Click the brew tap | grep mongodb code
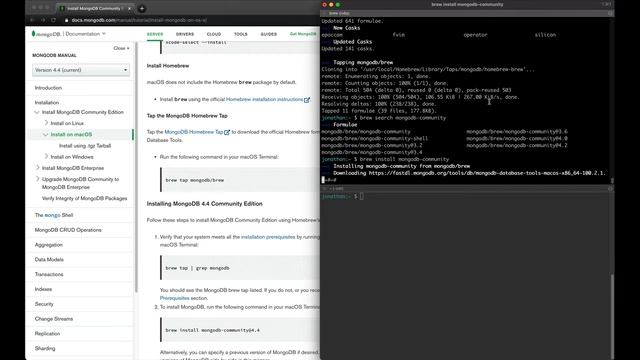Image resolution: width=640 pixels, height=360 pixels. (197, 268)
